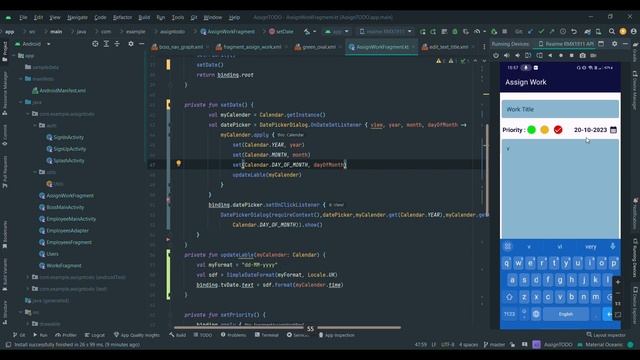
Task: Click the Running Devices panel title
Action: 510,44
